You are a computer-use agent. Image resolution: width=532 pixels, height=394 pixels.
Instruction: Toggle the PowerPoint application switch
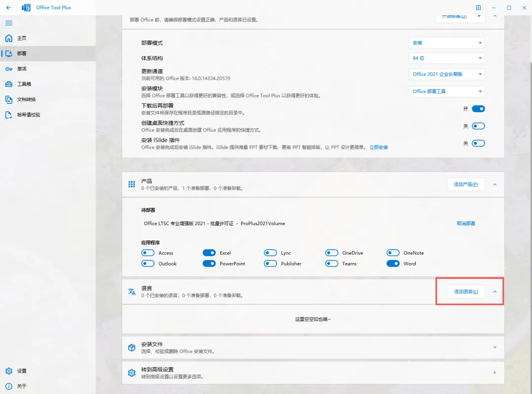click(209, 263)
